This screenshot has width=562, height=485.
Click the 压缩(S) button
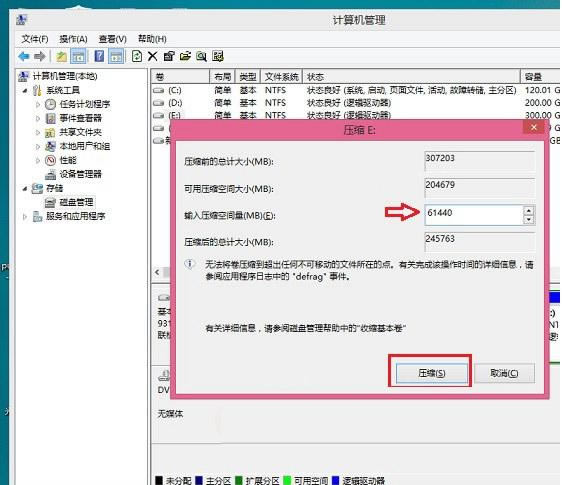[x=432, y=373]
